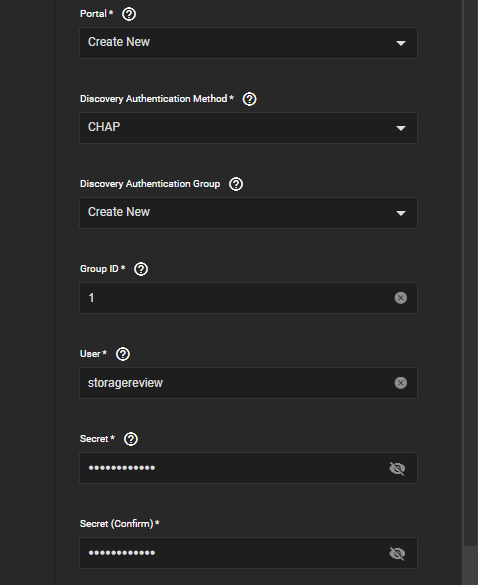478x585 pixels.
Task: View Group ID help tooltip icon
Action: (x=141, y=269)
